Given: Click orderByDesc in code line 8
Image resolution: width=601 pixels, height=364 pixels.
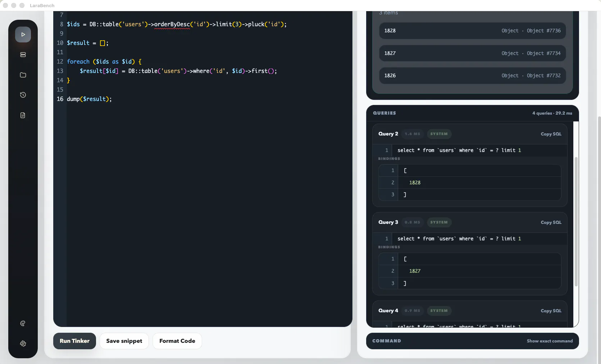Looking at the screenshot, I should pos(172,24).
